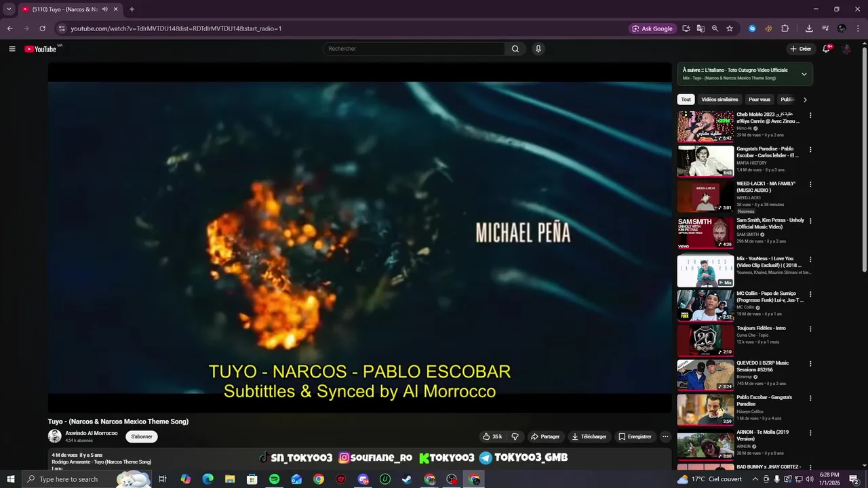Click the search magnifier button

point(515,49)
